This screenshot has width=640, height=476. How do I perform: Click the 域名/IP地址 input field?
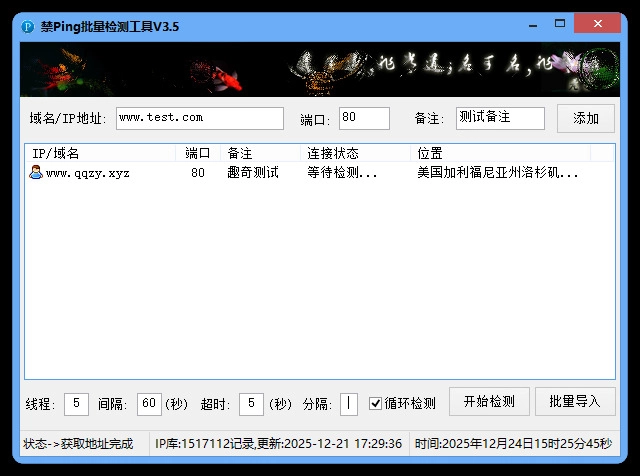pyautogui.click(x=200, y=118)
